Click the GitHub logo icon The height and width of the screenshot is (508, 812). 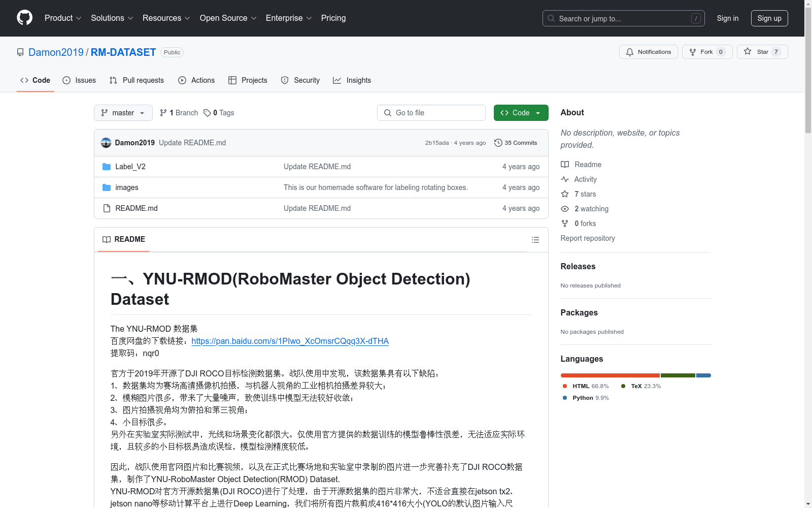(24, 18)
